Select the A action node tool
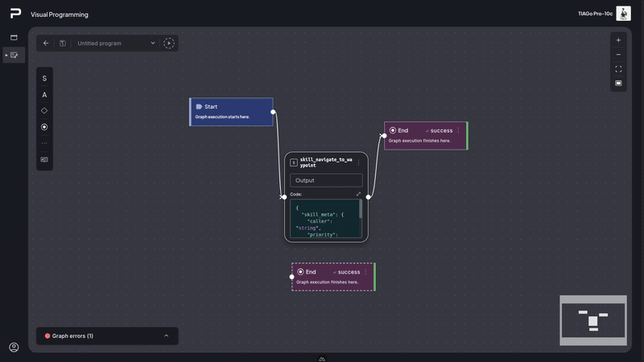The height and width of the screenshot is (362, 644). (44, 95)
